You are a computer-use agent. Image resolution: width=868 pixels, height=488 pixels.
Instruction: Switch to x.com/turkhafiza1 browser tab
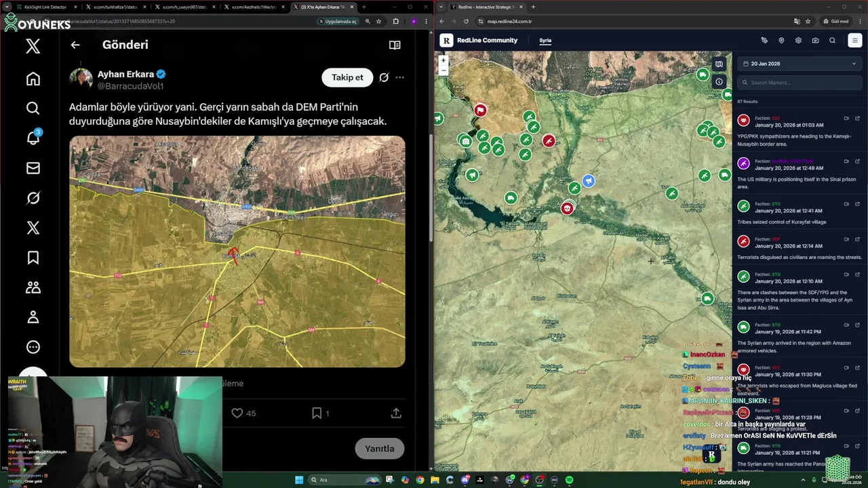click(x=114, y=7)
